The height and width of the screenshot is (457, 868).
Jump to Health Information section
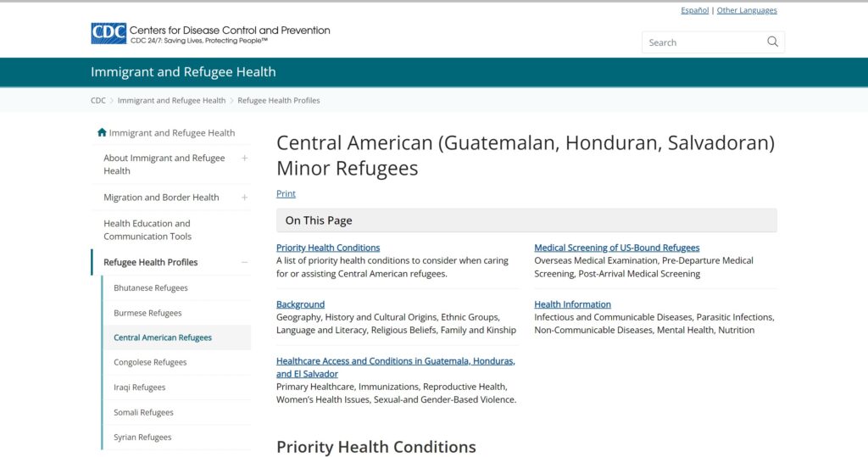(572, 304)
